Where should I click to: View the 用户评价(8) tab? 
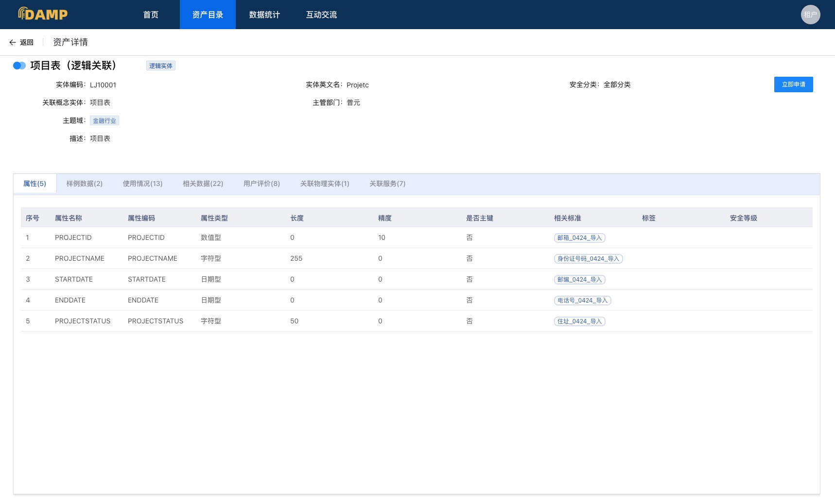(261, 184)
